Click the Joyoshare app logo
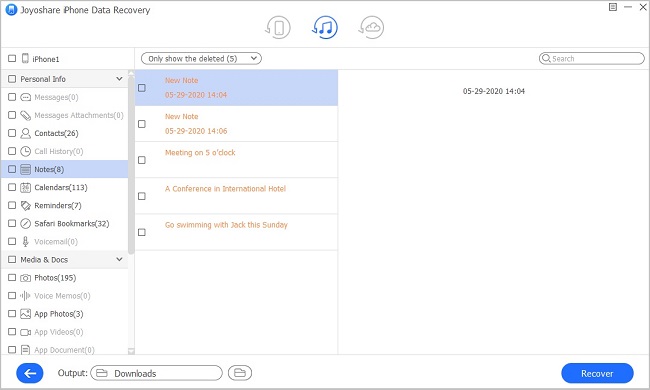The width and height of the screenshot is (650, 390). click(11, 10)
